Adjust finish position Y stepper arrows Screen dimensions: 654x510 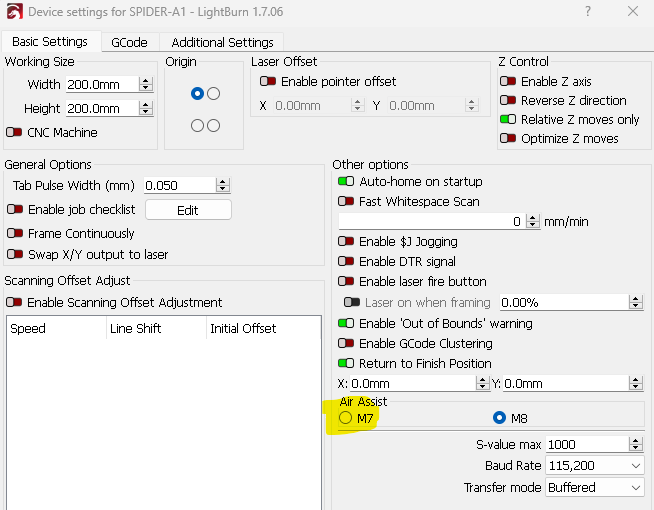coord(636,383)
